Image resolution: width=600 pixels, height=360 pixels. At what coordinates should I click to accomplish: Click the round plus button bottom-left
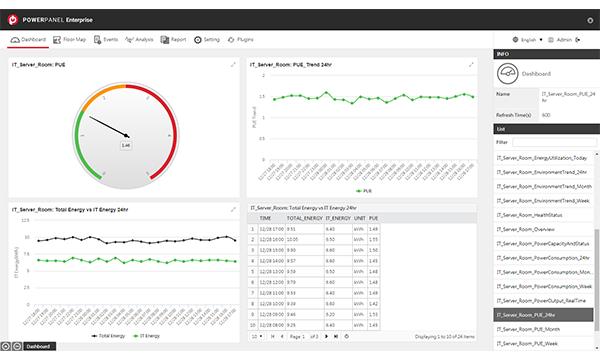6,347
